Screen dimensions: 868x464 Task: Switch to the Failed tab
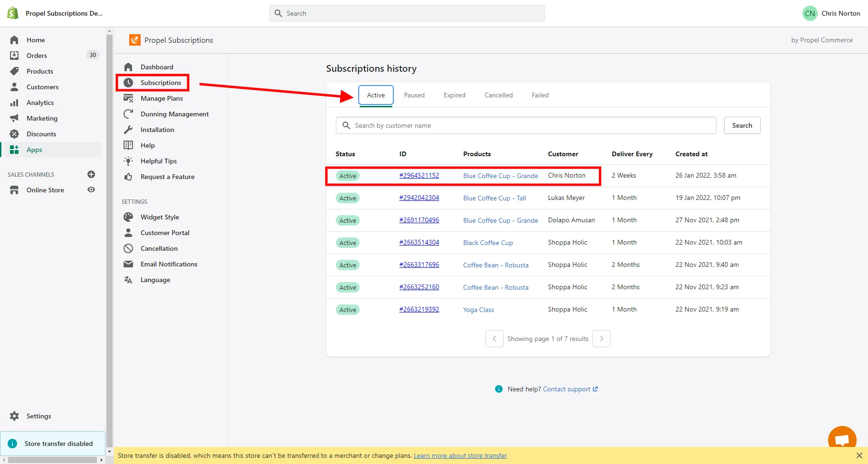[x=540, y=95]
